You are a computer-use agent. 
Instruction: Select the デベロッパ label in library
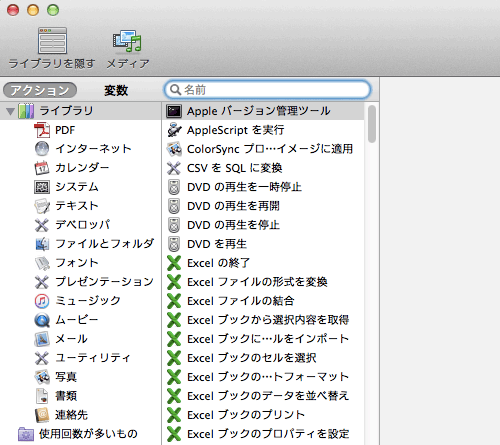coord(83,225)
